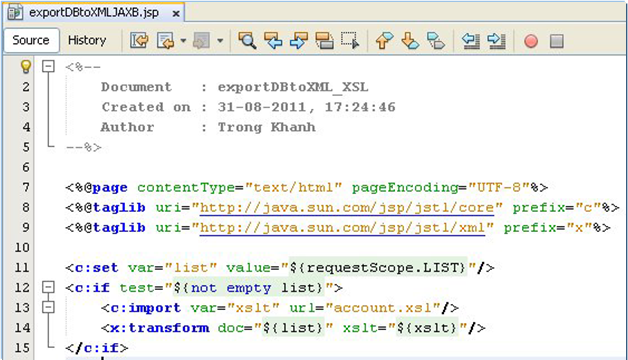Collapse the comment block fold on line 1
The width and height of the screenshot is (628, 360).
point(48,66)
